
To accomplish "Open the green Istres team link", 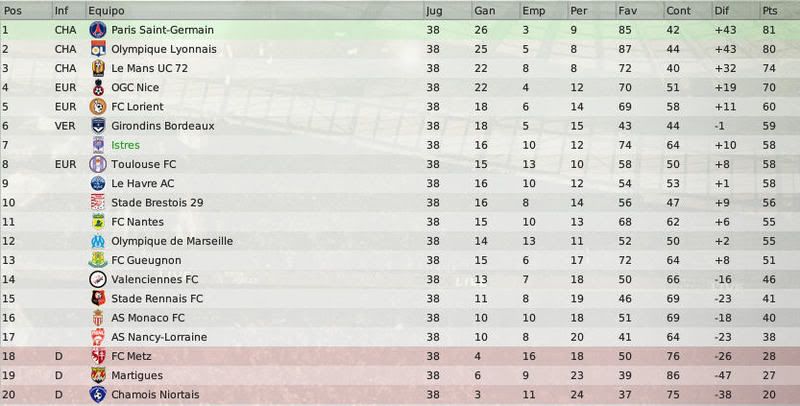I will tap(125, 145).
